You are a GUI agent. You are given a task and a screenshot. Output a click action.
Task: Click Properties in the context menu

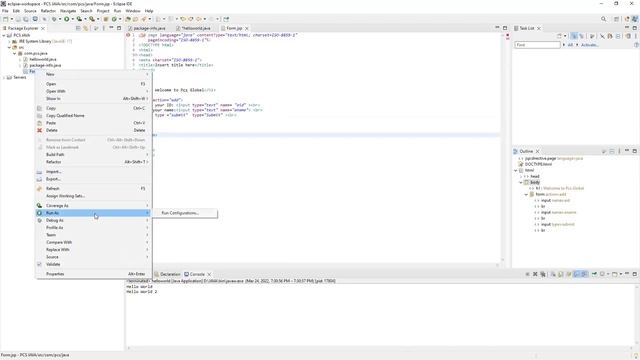[93, 274]
